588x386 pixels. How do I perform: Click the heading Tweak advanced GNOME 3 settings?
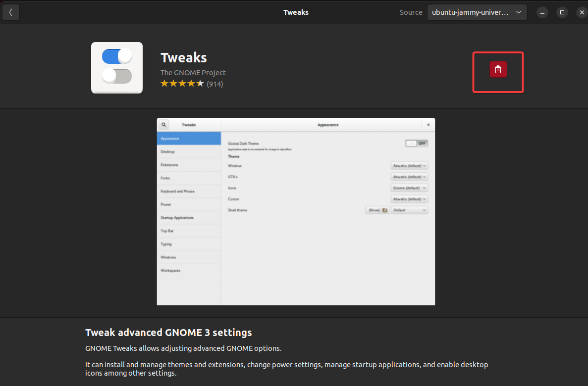(168, 333)
